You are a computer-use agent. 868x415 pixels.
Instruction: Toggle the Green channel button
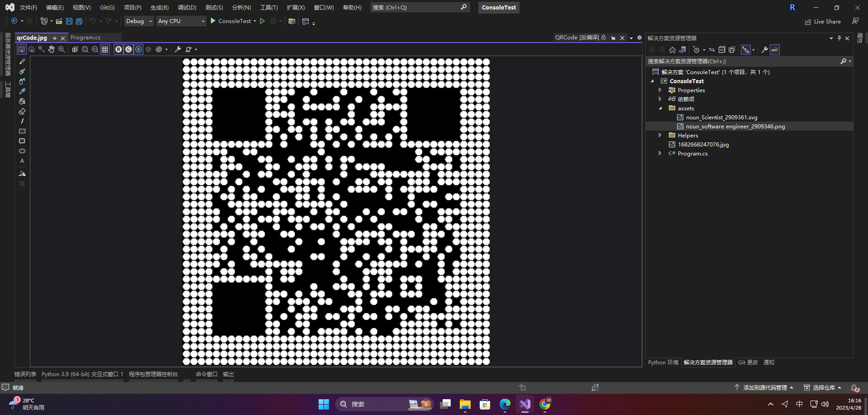pos(129,49)
